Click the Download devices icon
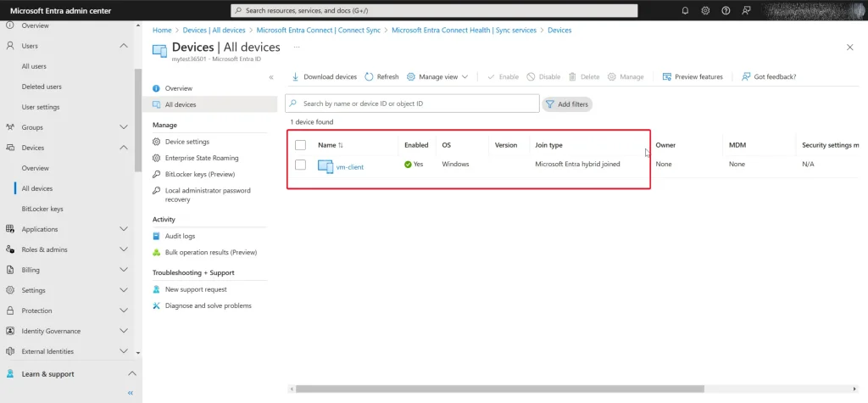Screen dimensions: 868x403 (295, 76)
